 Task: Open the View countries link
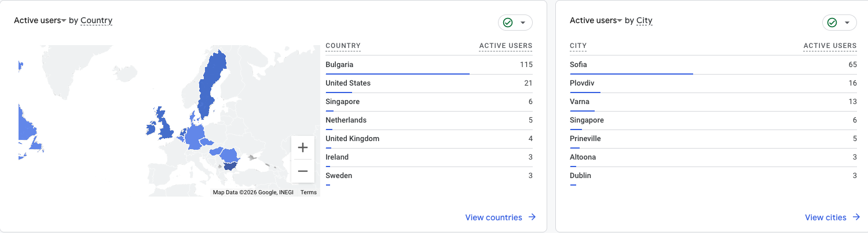(x=493, y=217)
